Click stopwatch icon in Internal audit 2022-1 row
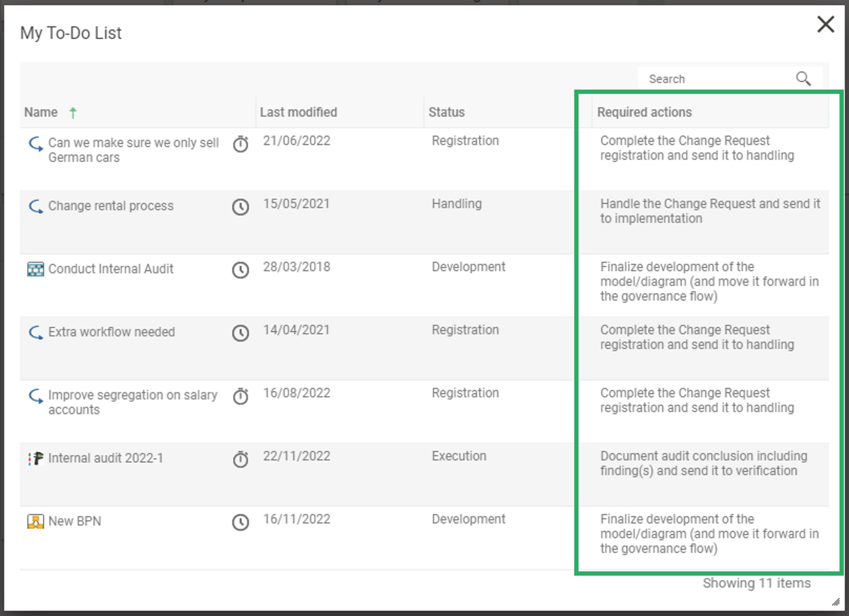 tap(240, 459)
